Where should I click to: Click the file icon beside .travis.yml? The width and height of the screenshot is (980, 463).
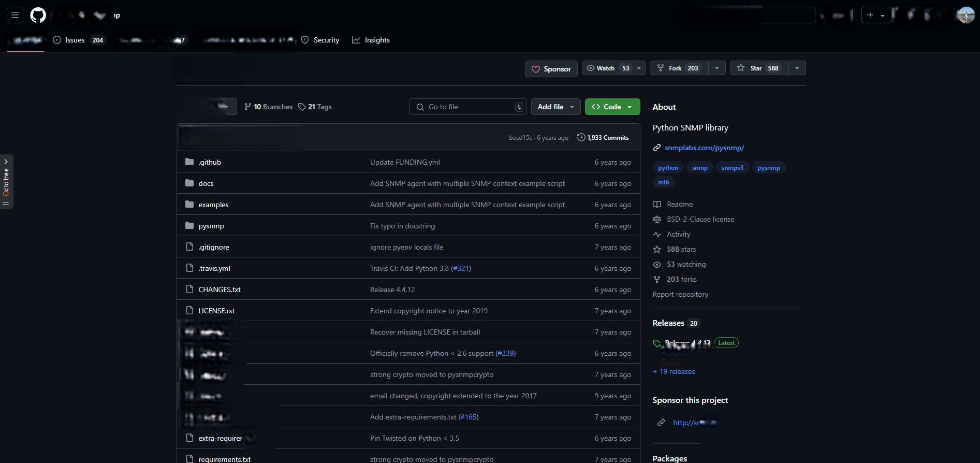[189, 268]
